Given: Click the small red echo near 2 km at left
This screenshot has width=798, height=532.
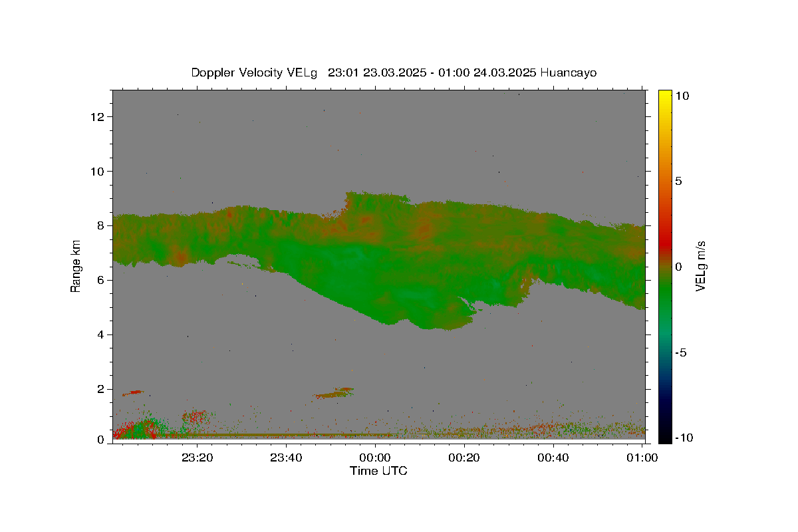Looking at the screenshot, I should (x=132, y=393).
